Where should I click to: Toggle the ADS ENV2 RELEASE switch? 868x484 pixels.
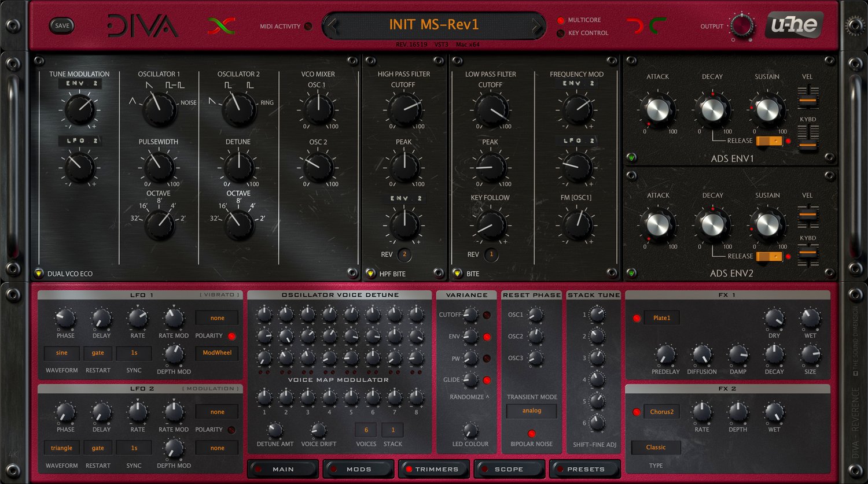pos(769,256)
